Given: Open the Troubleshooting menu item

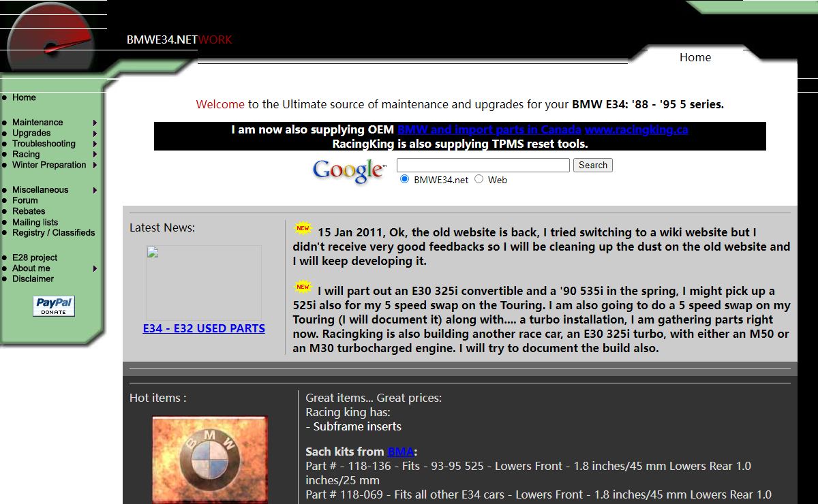Looking at the screenshot, I should pyautogui.click(x=44, y=144).
